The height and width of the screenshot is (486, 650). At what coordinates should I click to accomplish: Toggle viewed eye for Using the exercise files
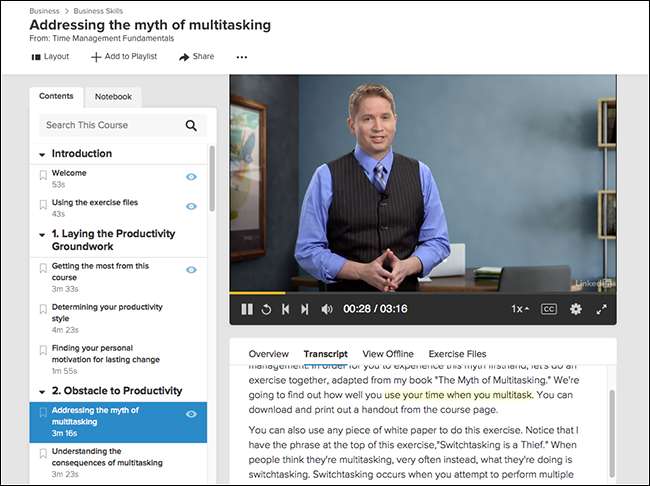(x=191, y=206)
